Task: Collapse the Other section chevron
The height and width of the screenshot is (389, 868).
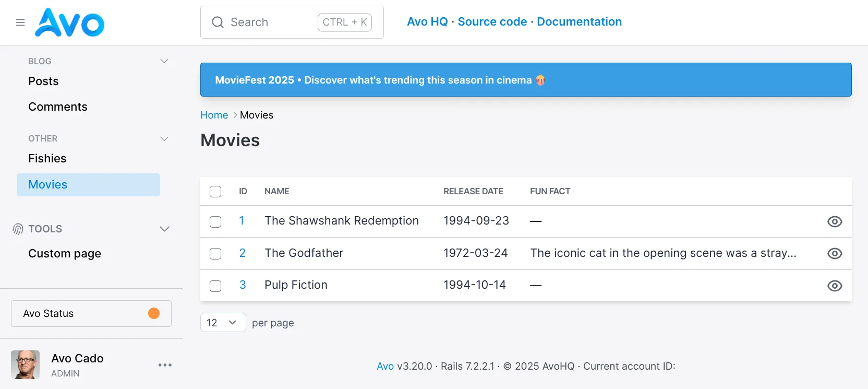Action: click(164, 138)
